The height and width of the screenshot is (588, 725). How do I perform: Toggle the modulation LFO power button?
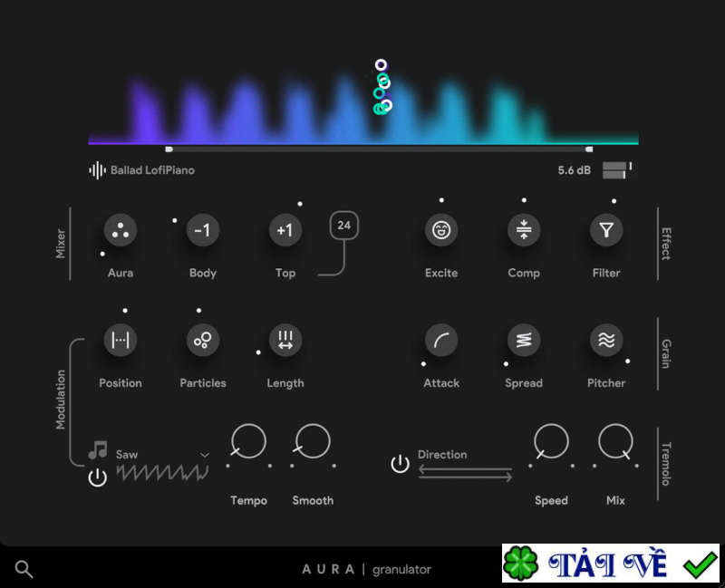[98, 476]
